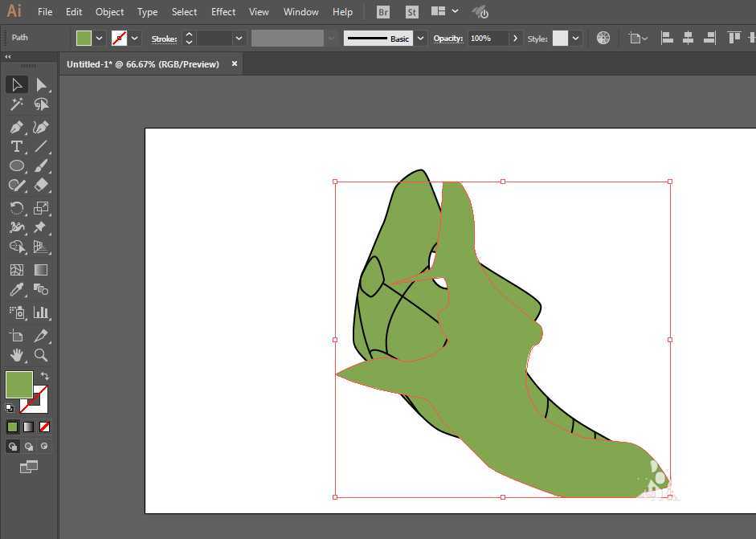
Task: Pick the Pen tool
Action: pyautogui.click(x=16, y=127)
